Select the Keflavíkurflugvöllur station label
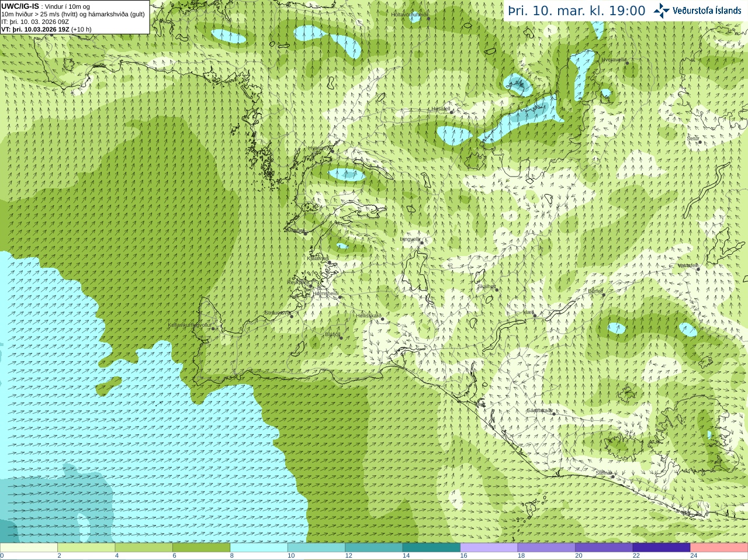This screenshot has width=748, height=560. (x=190, y=325)
